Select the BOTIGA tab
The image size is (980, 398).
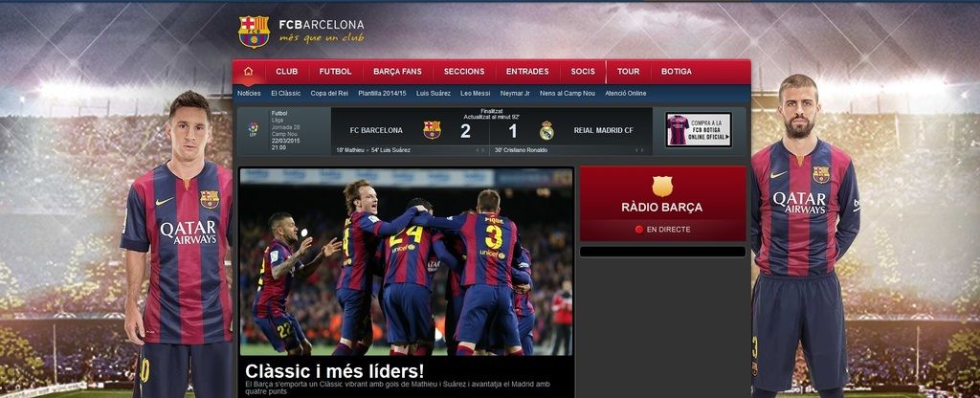coord(677,72)
